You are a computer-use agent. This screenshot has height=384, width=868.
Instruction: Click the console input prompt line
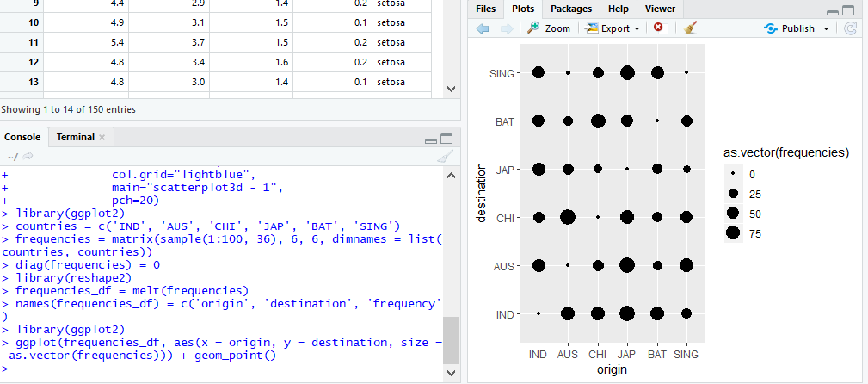221,369
